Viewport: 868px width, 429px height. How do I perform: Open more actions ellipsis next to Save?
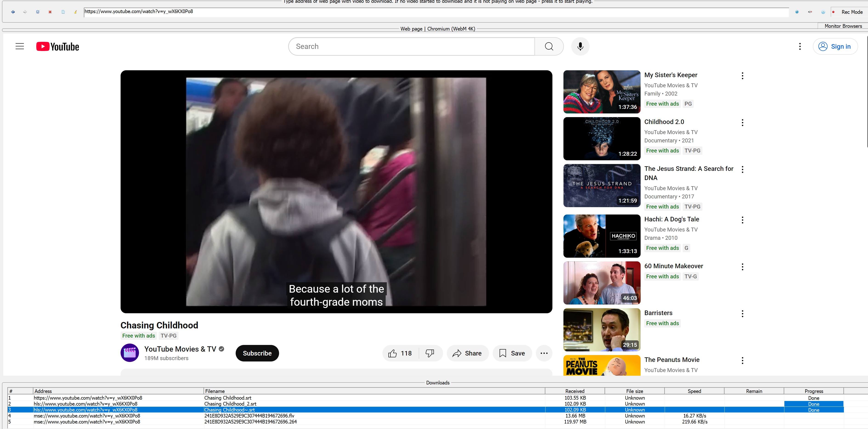(x=544, y=353)
